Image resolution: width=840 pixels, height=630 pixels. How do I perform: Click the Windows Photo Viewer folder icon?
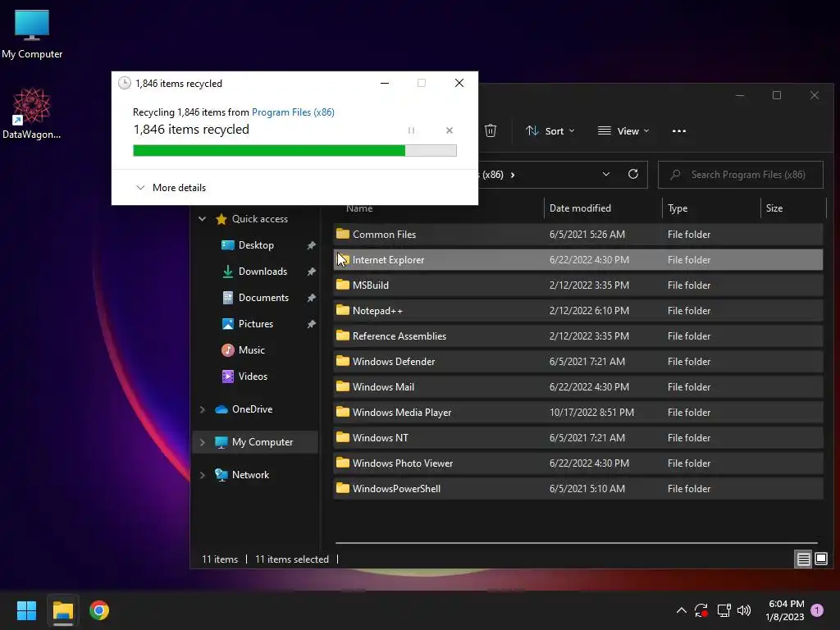click(x=343, y=463)
